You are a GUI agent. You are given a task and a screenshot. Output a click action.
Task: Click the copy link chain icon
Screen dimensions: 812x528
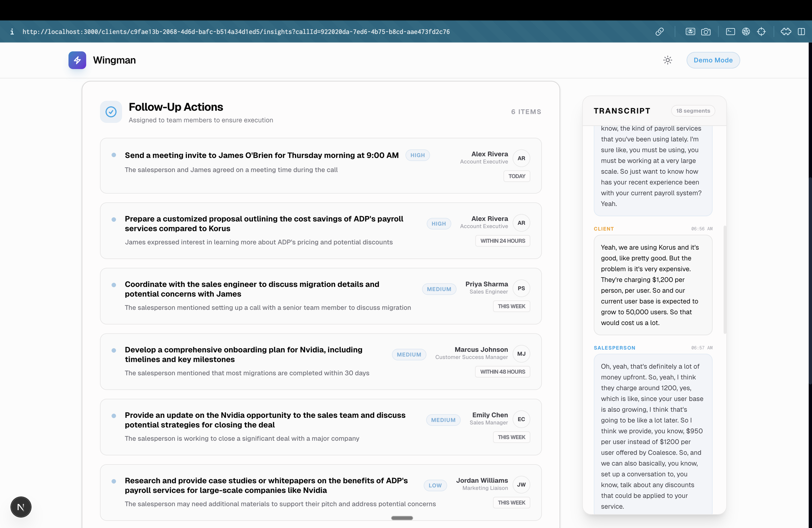pos(660,32)
